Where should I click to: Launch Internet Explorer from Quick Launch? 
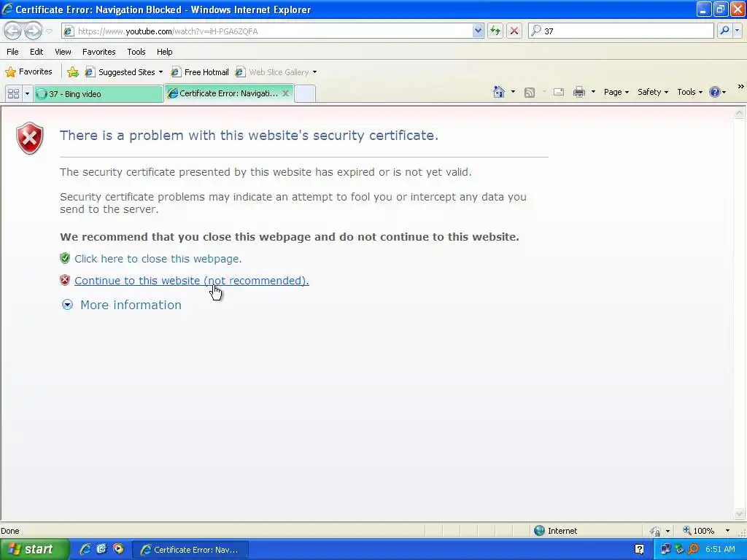pos(85,549)
